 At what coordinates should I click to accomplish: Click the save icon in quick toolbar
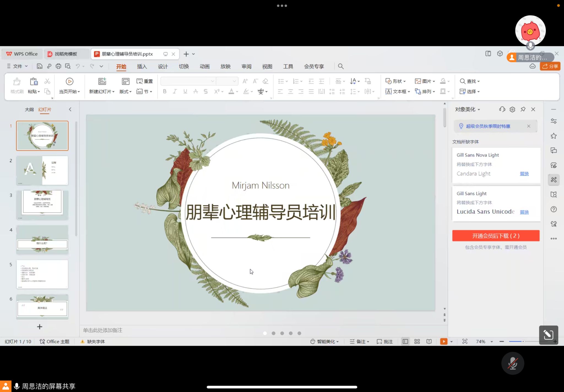click(39, 66)
